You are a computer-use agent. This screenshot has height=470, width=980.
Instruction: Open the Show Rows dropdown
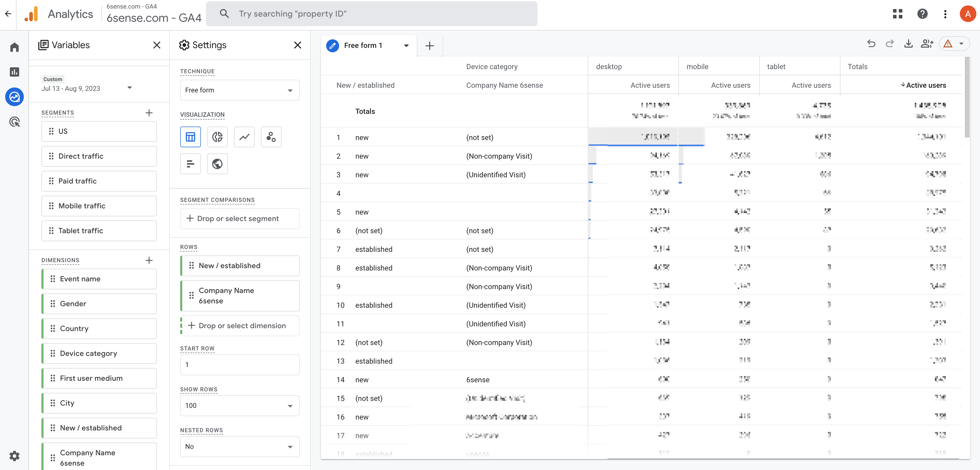tap(240, 405)
